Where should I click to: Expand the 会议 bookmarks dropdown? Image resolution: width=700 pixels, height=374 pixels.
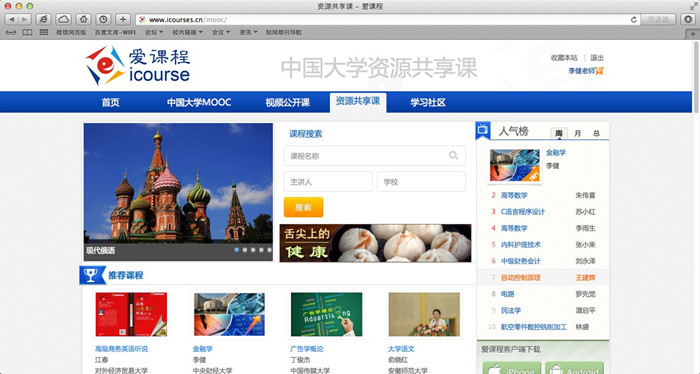[221, 33]
